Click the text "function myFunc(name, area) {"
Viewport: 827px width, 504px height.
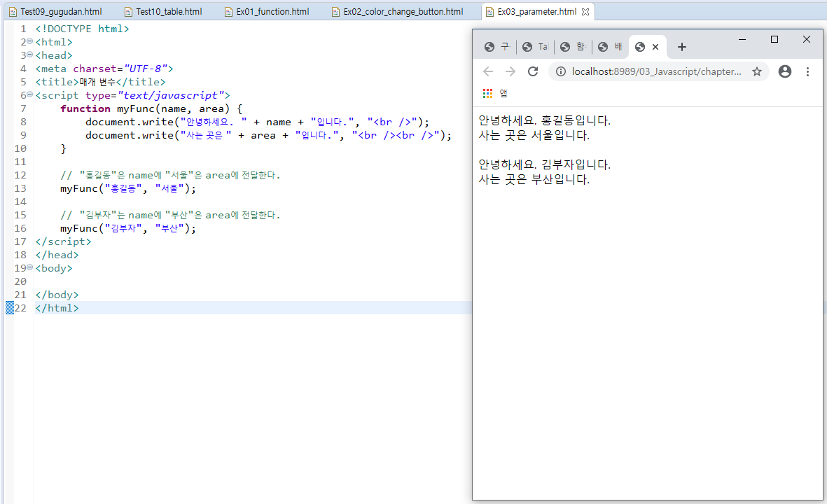click(151, 108)
